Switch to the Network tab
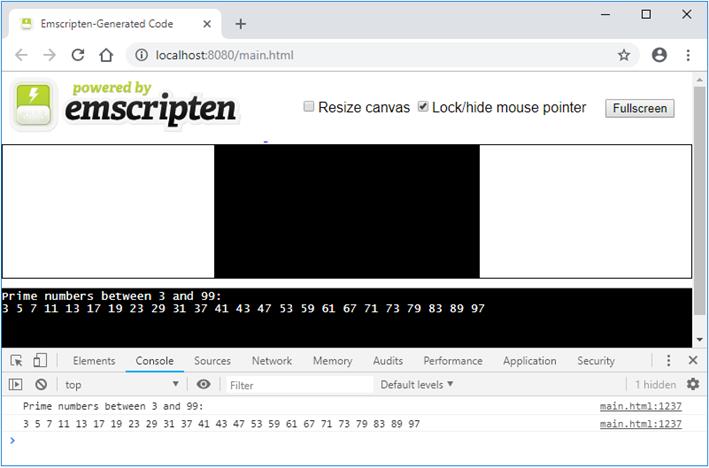 [x=272, y=361]
